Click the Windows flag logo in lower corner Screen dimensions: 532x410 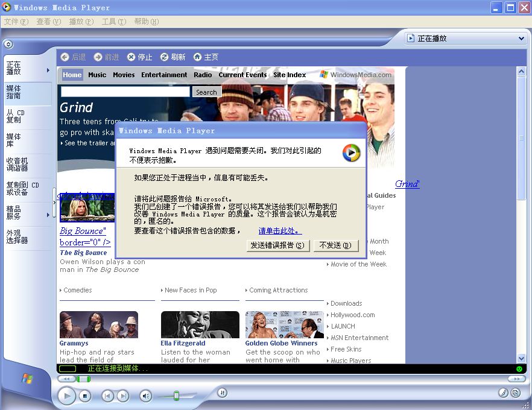(x=28, y=379)
